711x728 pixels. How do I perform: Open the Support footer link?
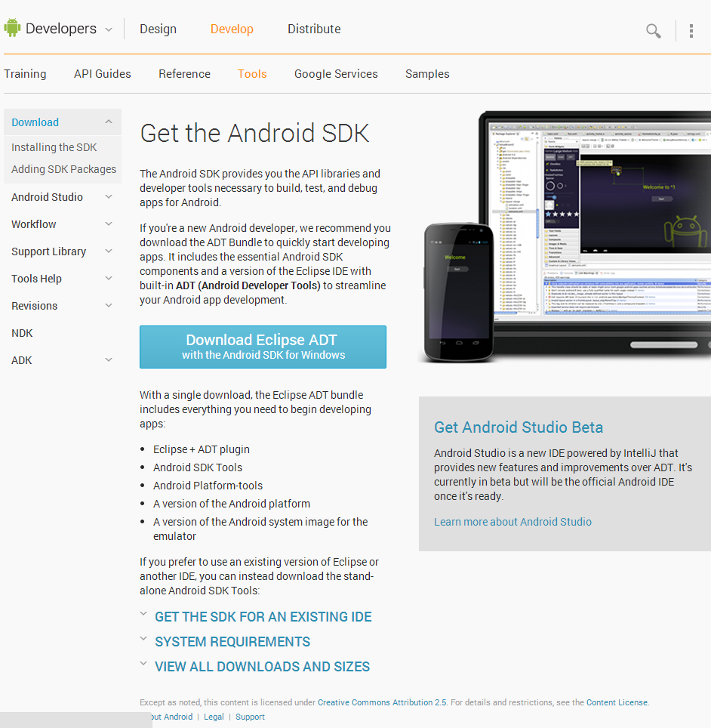tap(250, 717)
